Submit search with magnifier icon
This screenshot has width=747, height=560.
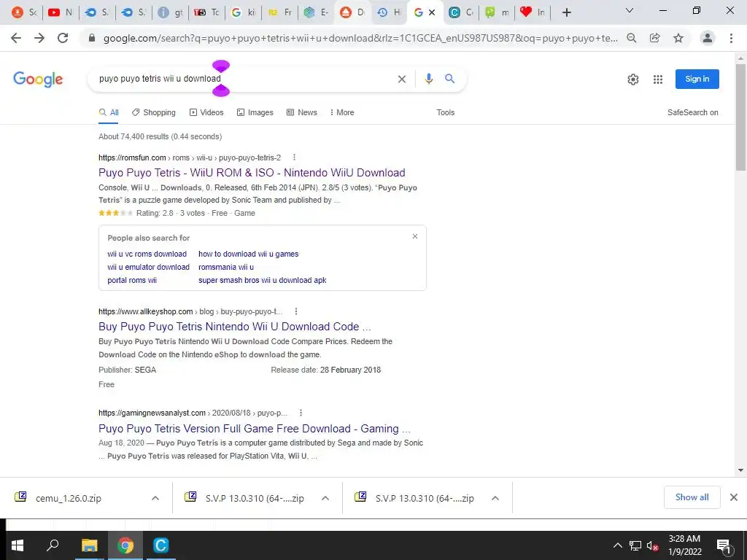coord(449,79)
